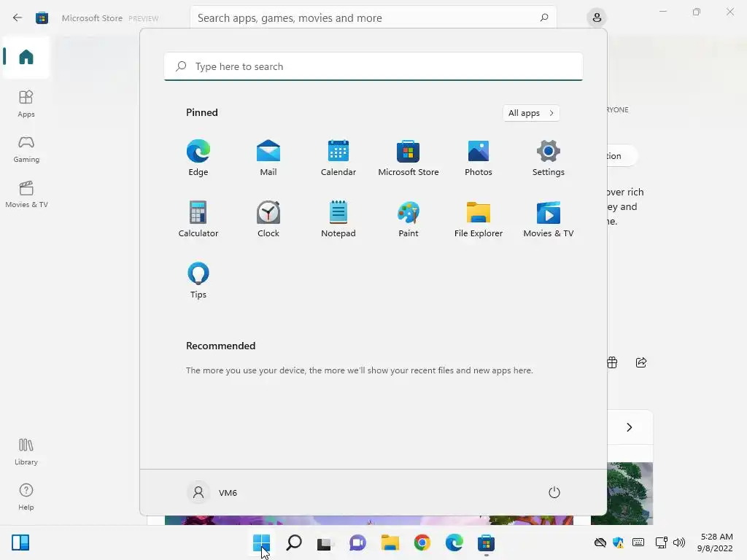
Task: Switch to Microsoft Store on taskbar
Action: tap(486, 542)
